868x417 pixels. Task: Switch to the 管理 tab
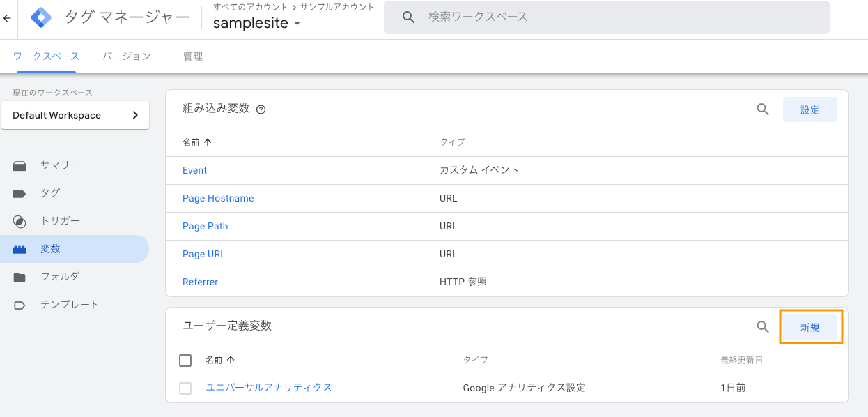point(193,56)
